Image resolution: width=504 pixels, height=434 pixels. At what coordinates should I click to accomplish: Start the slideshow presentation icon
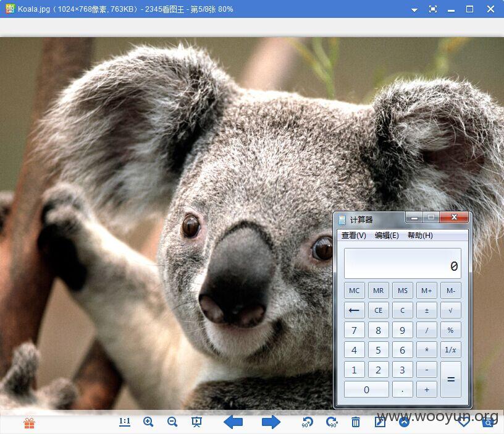click(196, 422)
